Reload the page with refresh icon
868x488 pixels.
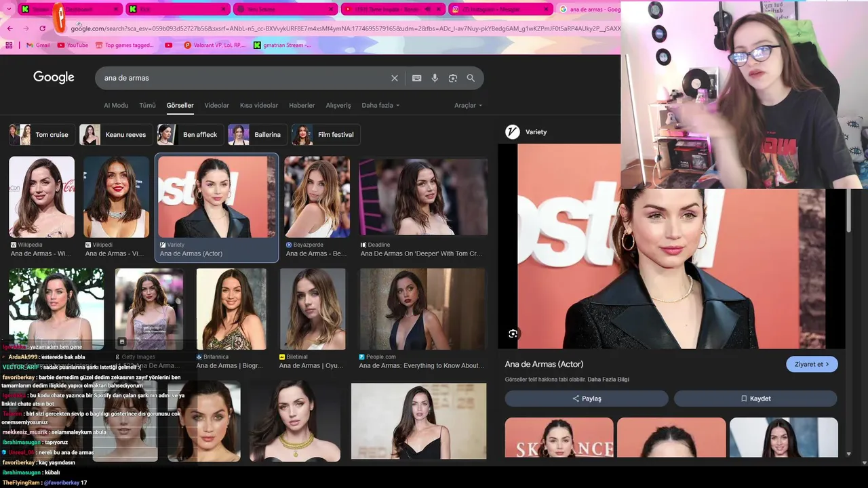pyautogui.click(x=43, y=28)
